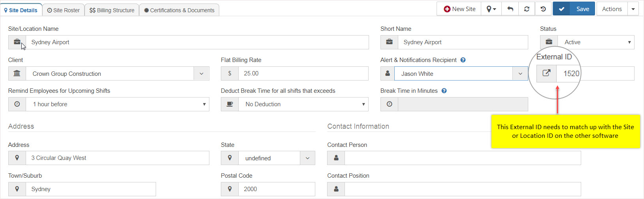Viewport: 644px width, 199px height.
Task: Click the New Site button
Action: pyautogui.click(x=459, y=9)
